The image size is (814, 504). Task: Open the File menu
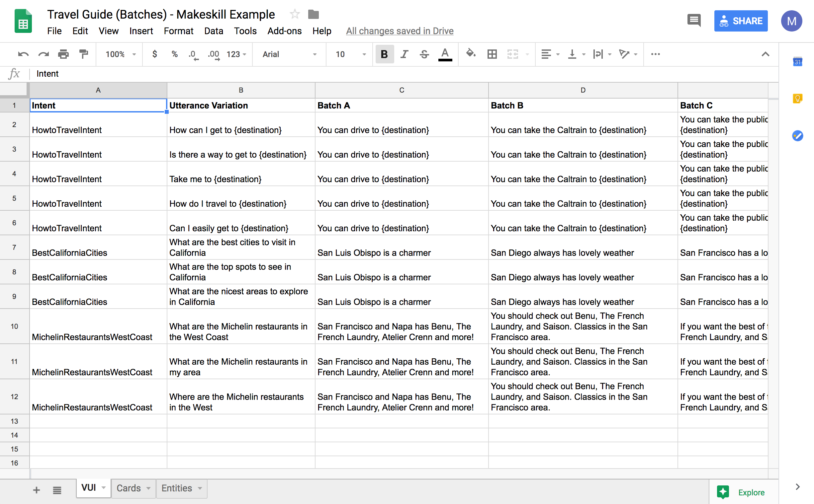(54, 31)
